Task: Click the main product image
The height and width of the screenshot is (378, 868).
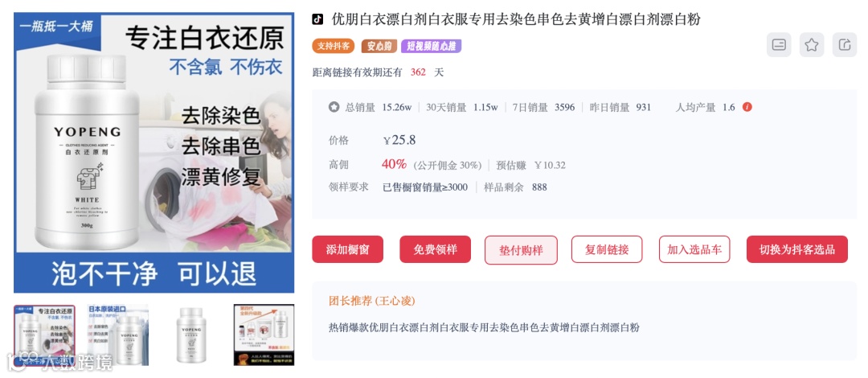Action: pyautogui.click(x=154, y=153)
